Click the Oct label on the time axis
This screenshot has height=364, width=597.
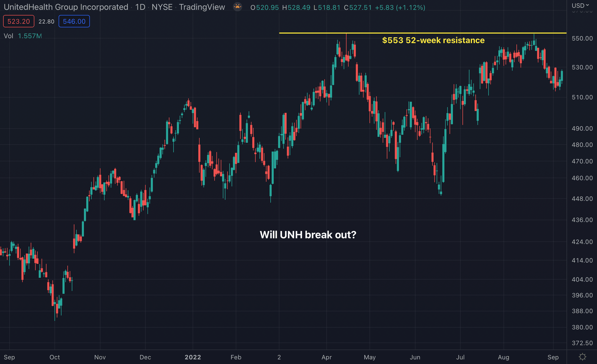[x=54, y=357]
